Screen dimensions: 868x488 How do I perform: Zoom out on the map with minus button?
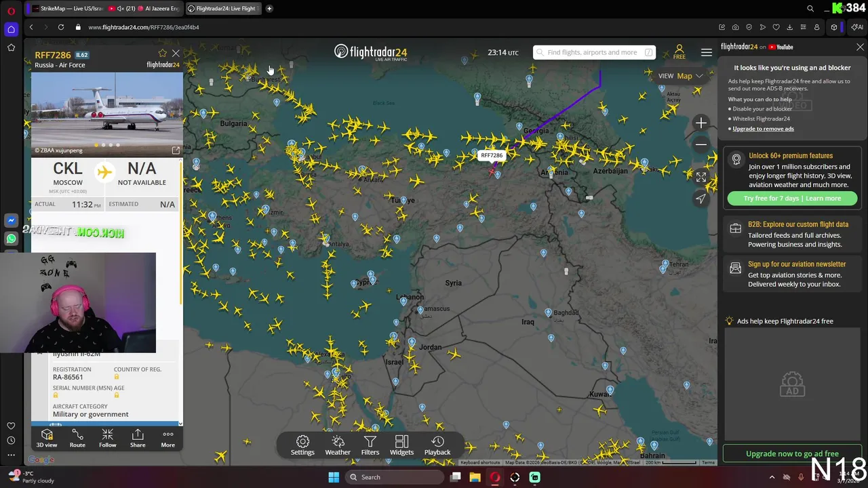coord(701,144)
